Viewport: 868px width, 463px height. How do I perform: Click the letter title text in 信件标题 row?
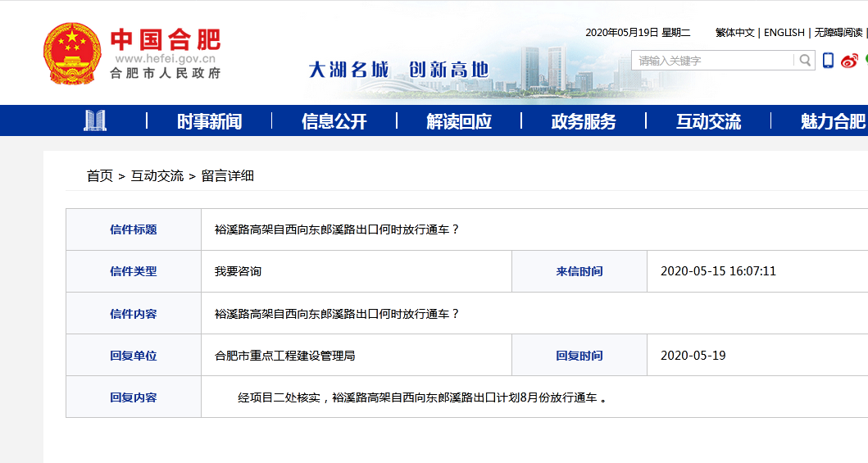pos(337,229)
